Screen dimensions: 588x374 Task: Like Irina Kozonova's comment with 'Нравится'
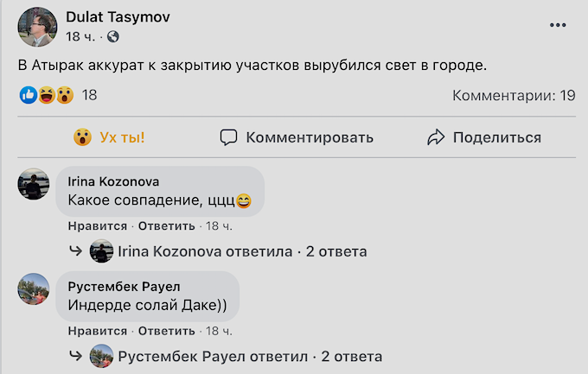click(98, 226)
